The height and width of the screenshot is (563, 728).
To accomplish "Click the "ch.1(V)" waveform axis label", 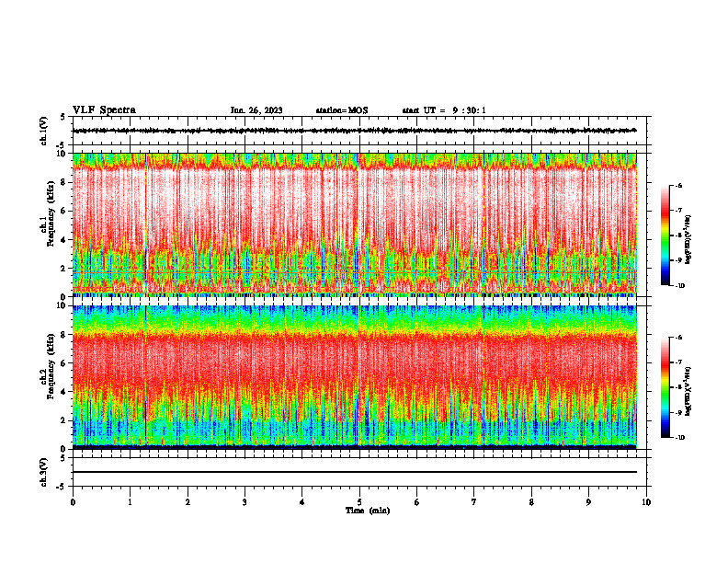I will [44, 131].
